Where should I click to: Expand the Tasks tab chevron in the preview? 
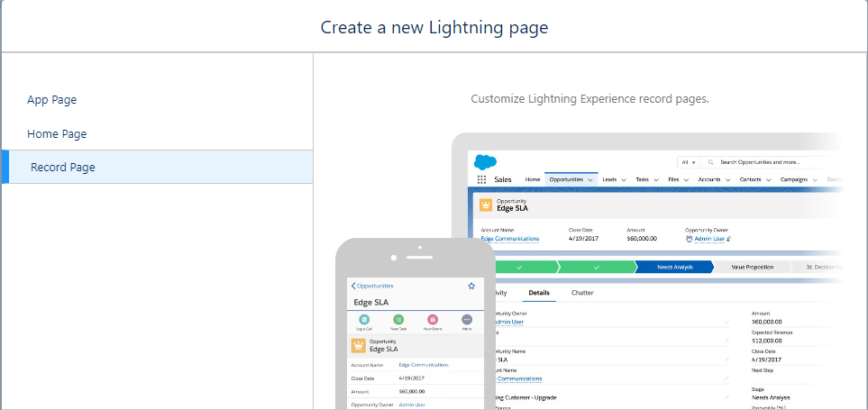tap(656, 180)
